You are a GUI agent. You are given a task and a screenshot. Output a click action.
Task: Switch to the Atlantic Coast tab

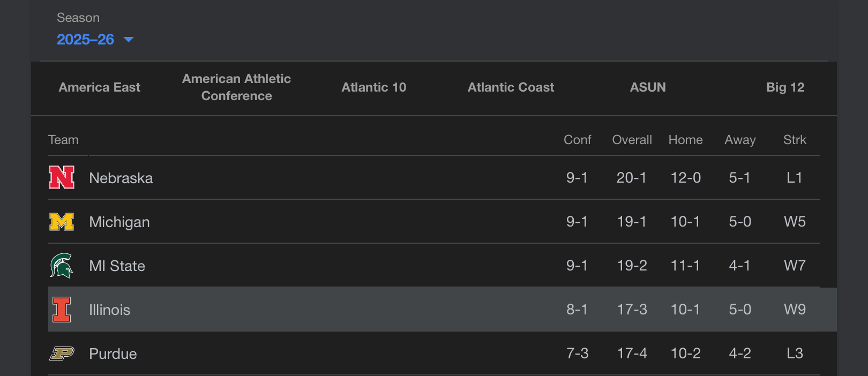click(x=511, y=87)
